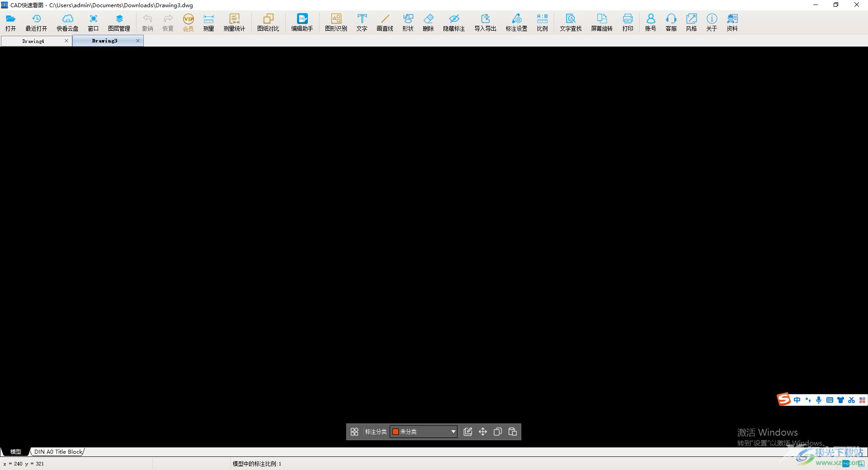The height and width of the screenshot is (470, 868).
Task: Switch to the 模型 model layout tab
Action: click(x=16, y=451)
